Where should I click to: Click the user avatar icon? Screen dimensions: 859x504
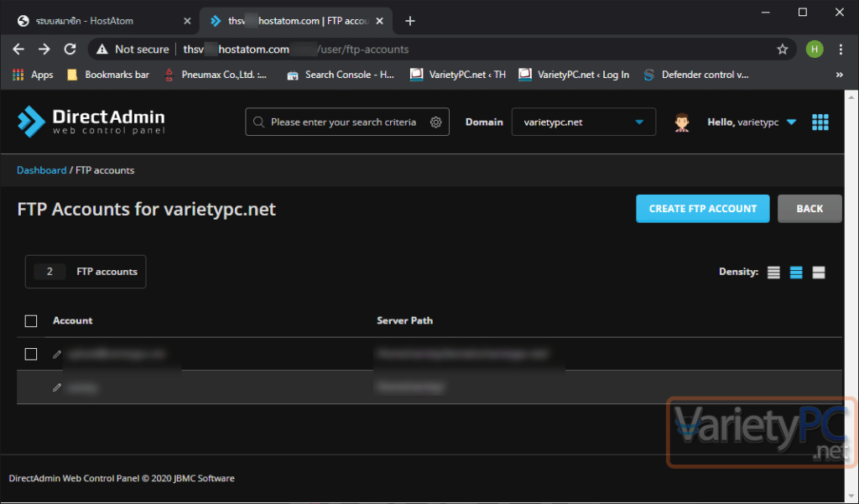coord(682,122)
